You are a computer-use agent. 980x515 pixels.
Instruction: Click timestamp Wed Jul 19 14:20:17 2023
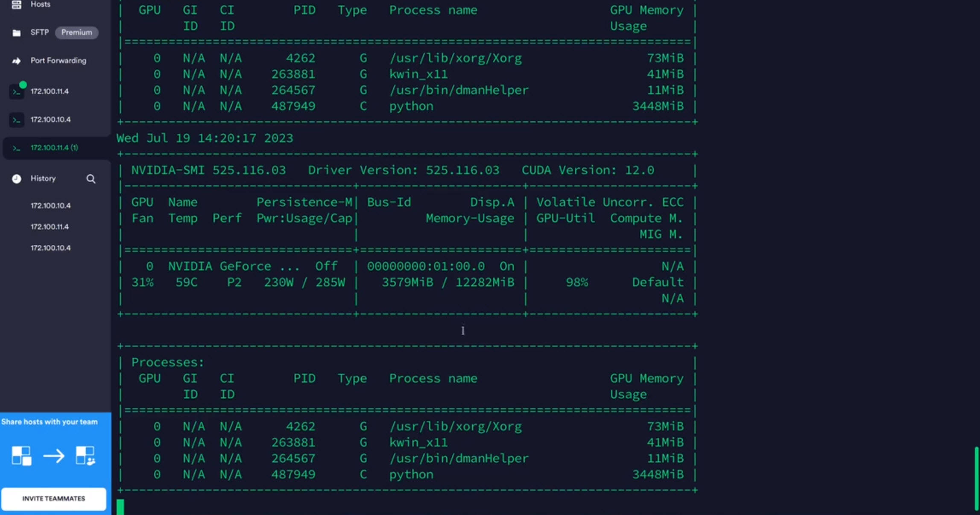coord(205,138)
